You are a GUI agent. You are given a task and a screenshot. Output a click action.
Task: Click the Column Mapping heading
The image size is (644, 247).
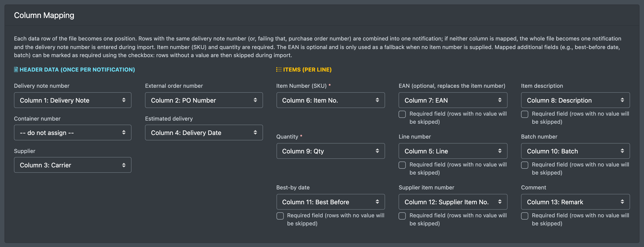44,15
